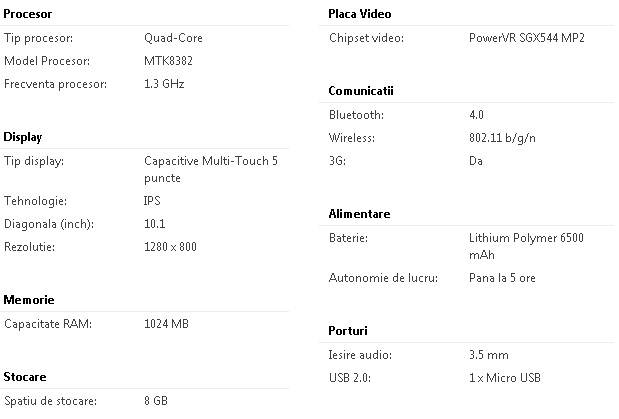This screenshot has width=619, height=419.
Task: Click the Procesor section heading
Action: [x=28, y=14]
